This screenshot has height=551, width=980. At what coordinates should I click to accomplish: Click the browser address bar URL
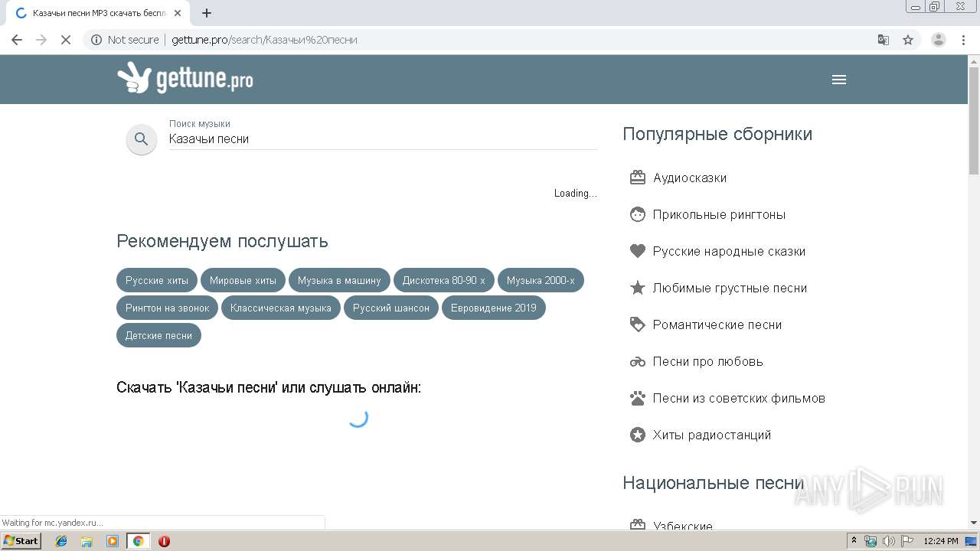pyautogui.click(x=264, y=40)
